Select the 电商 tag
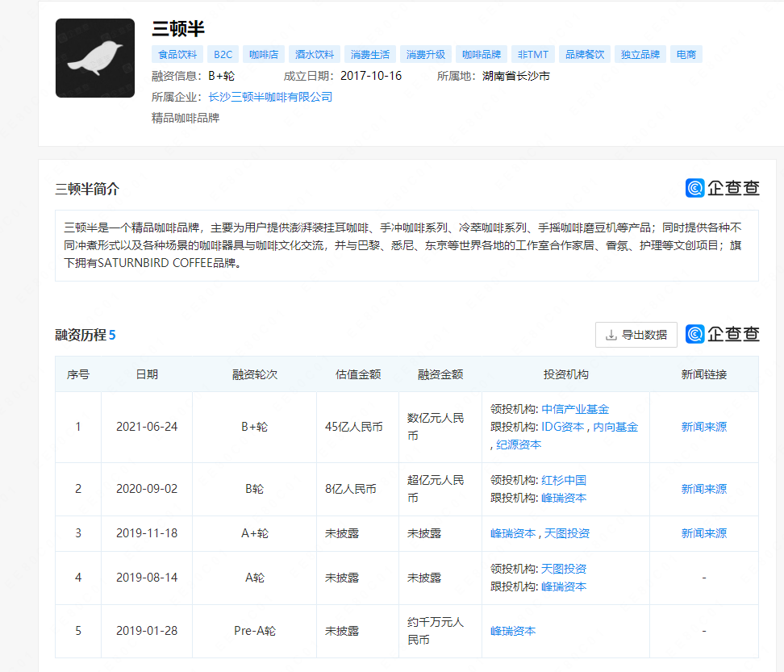This screenshot has width=784, height=672. coord(686,53)
